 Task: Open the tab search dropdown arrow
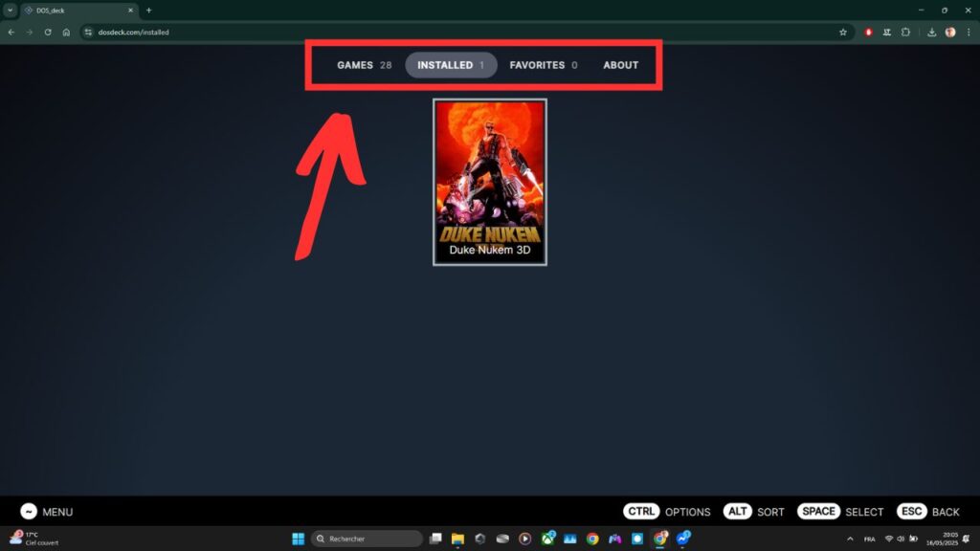10,10
